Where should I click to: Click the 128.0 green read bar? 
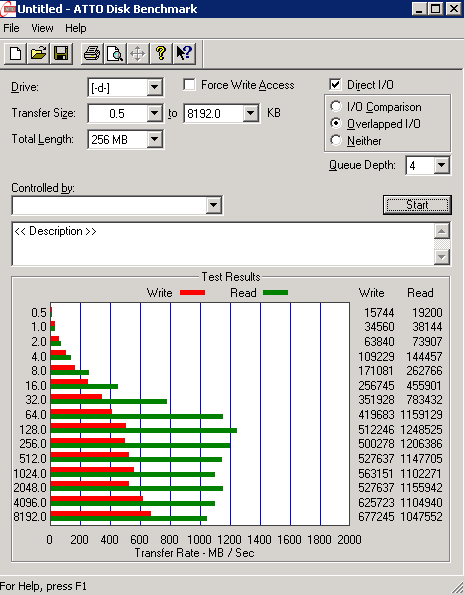click(x=144, y=431)
